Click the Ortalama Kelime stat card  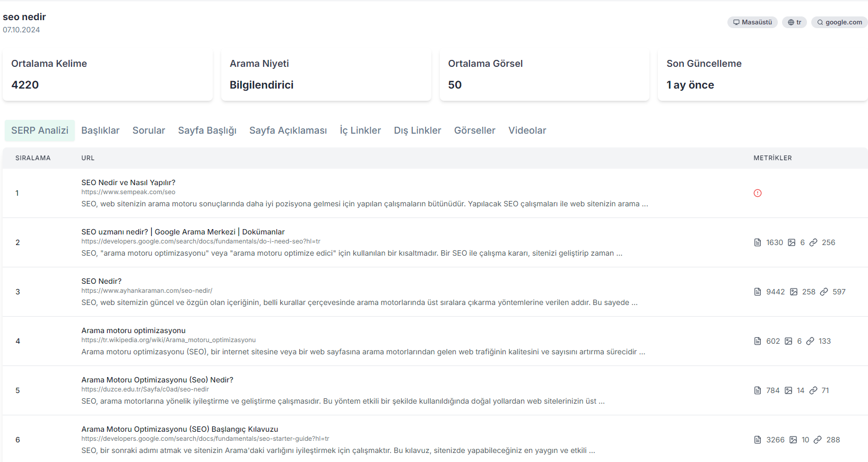108,75
